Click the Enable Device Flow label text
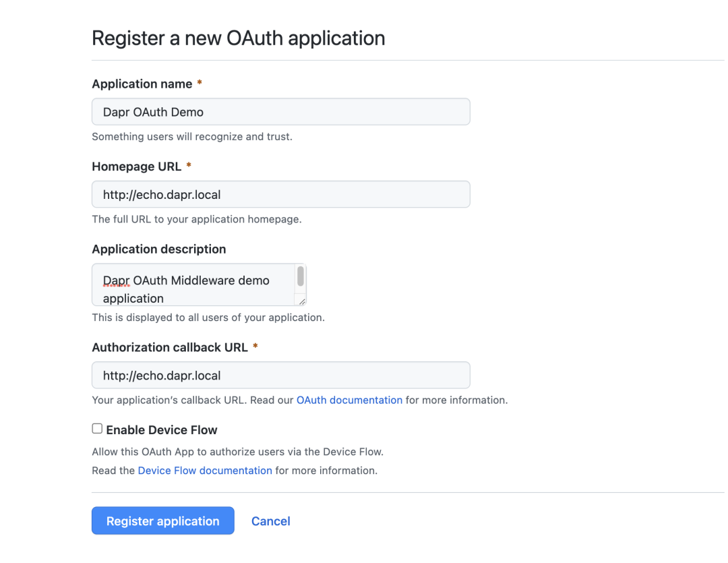 pos(162,430)
